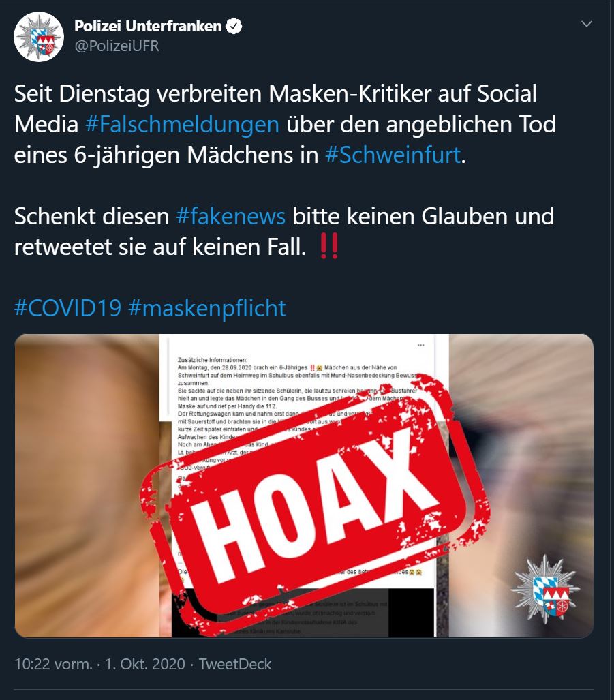Open the tweet timestamp 10:22 vorm.
Viewport: 614px width, 700px height.
[53, 664]
